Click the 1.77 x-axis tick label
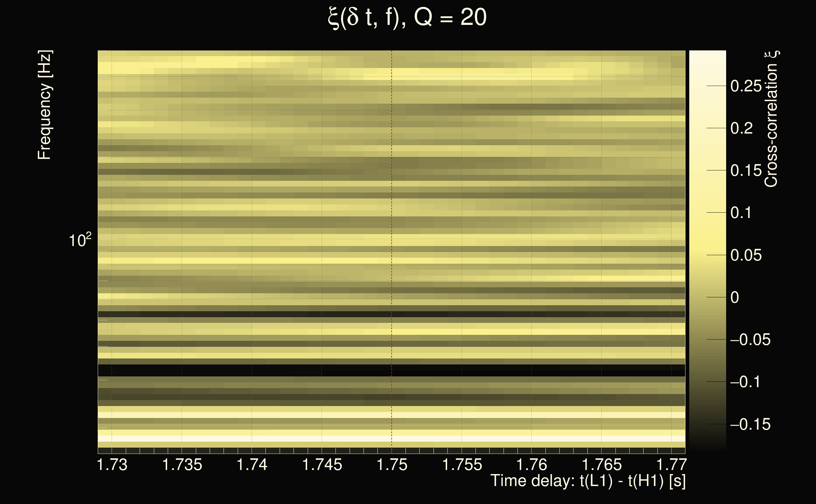This screenshot has width=816, height=504. [672, 465]
